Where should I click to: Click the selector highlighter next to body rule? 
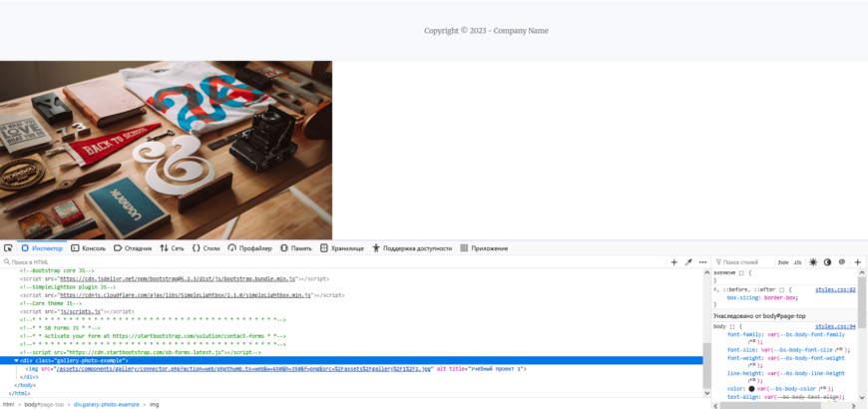(732, 327)
